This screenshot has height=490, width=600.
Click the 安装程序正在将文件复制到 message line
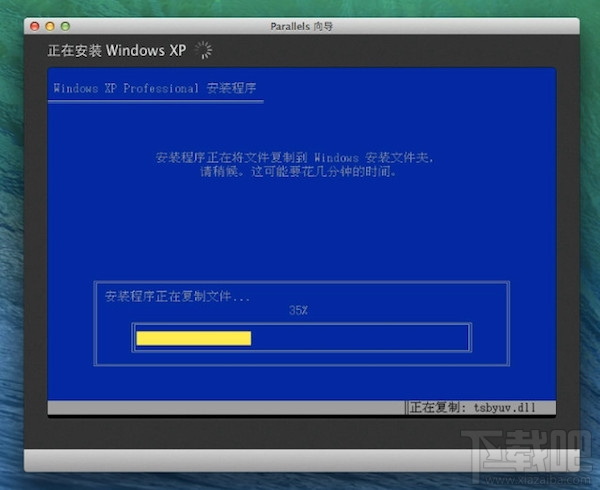click(x=295, y=158)
